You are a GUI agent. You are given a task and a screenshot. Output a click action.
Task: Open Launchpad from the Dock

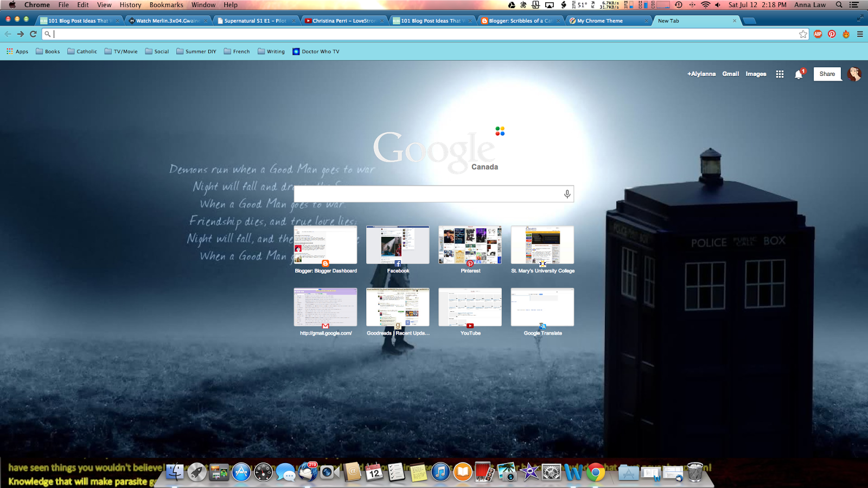click(x=197, y=472)
